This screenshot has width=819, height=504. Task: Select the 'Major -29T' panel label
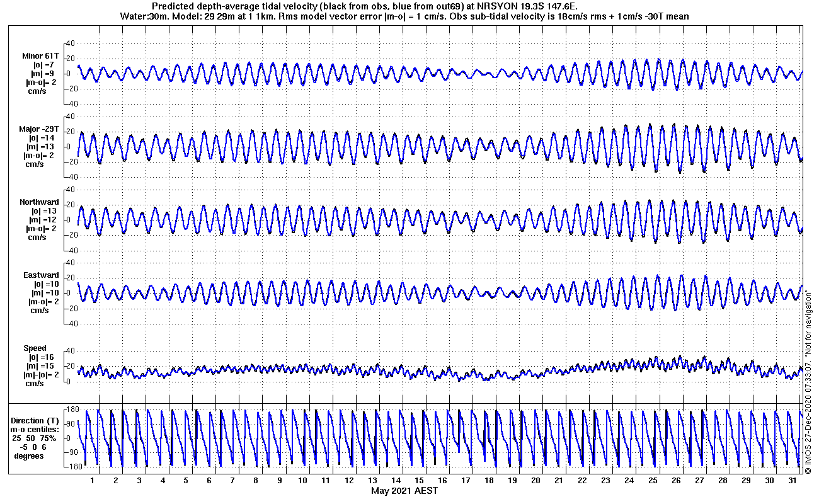click(39, 129)
